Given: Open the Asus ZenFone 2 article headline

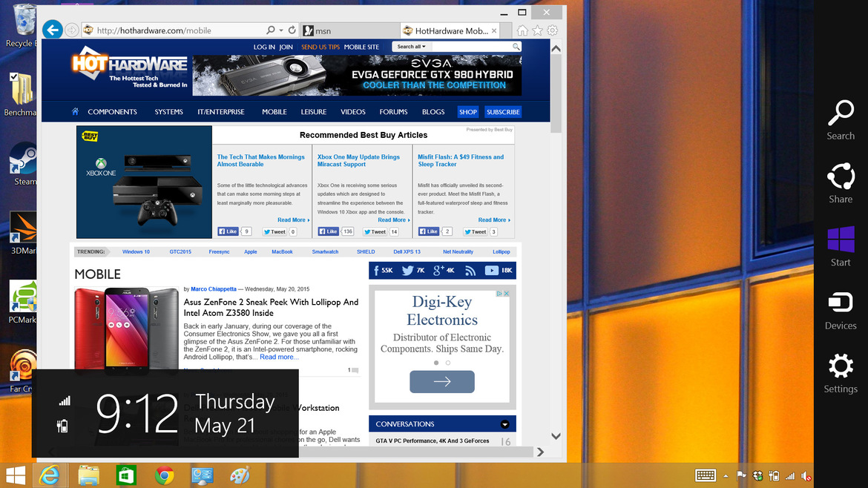Looking at the screenshot, I should coord(271,308).
